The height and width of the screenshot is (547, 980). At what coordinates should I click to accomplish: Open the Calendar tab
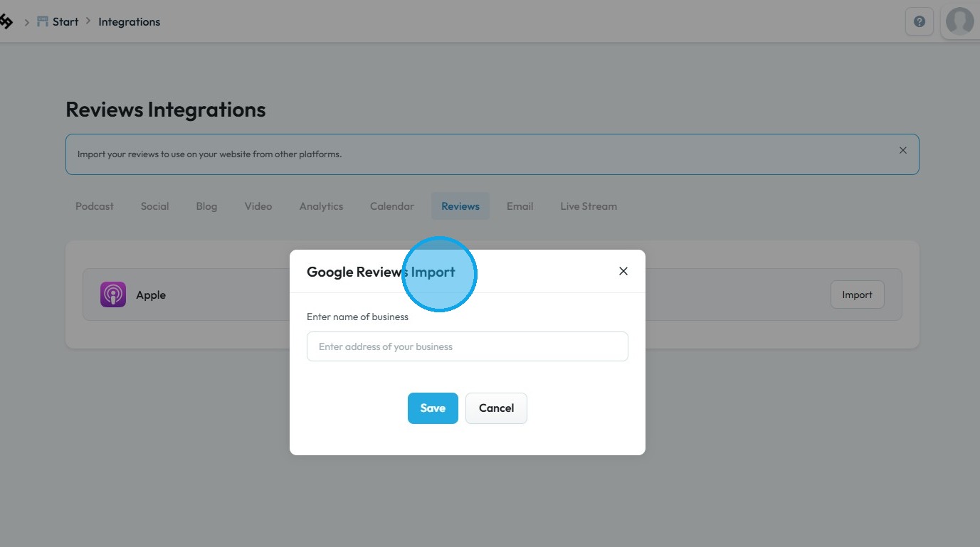(391, 206)
